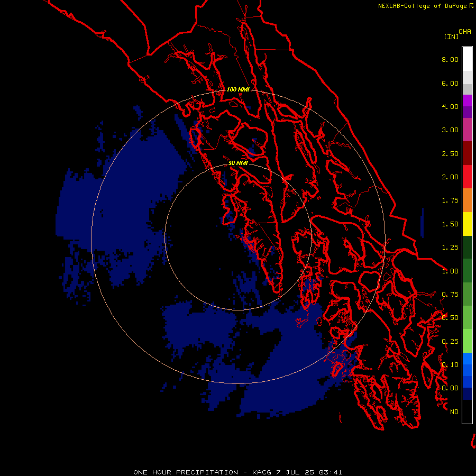Select the 1.50 legend value

(450, 224)
